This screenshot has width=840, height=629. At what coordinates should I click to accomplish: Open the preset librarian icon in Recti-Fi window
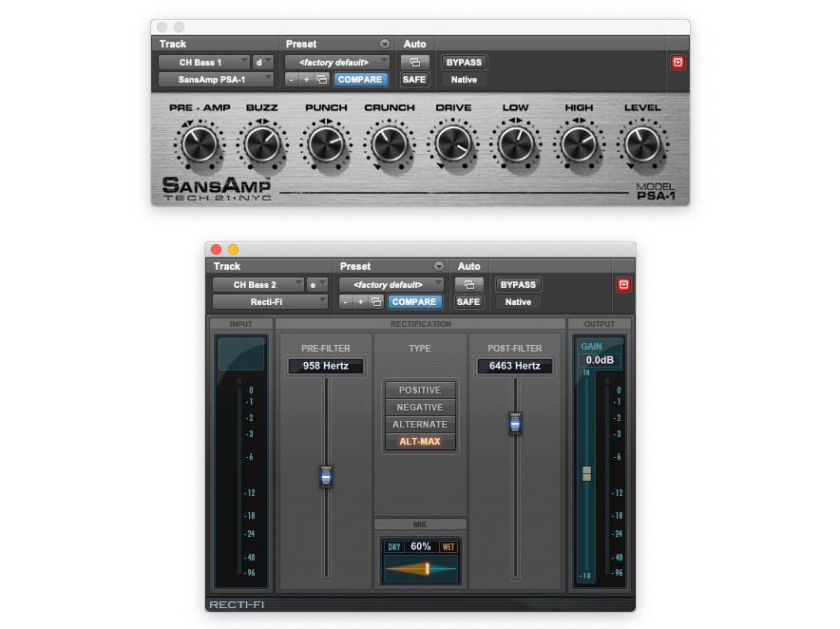[376, 301]
